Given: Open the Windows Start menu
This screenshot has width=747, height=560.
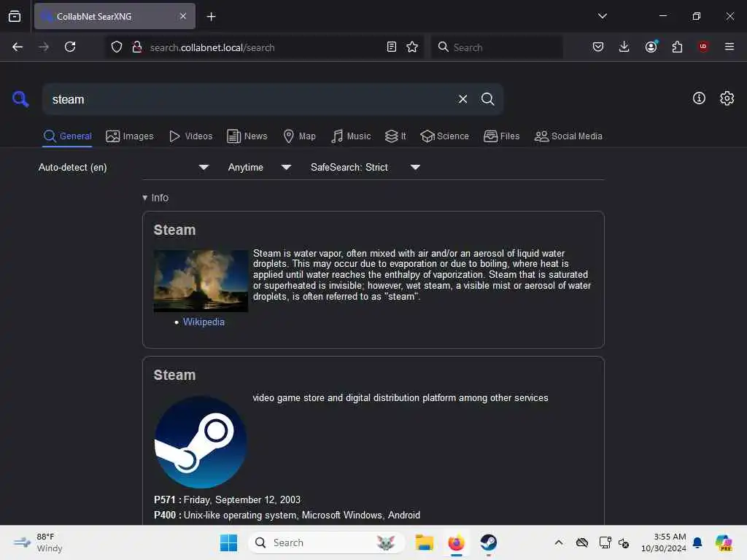Looking at the screenshot, I should 228,542.
